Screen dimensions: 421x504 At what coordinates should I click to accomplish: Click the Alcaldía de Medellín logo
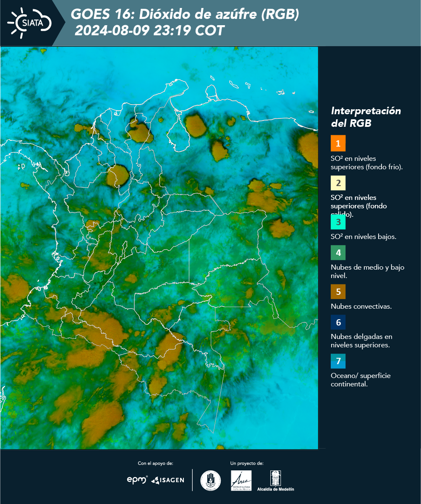pyautogui.click(x=276, y=481)
